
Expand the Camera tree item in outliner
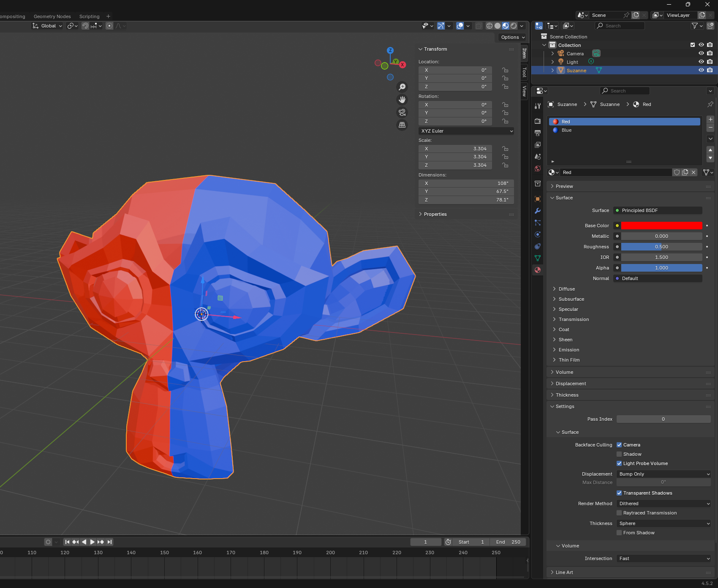[552, 54]
